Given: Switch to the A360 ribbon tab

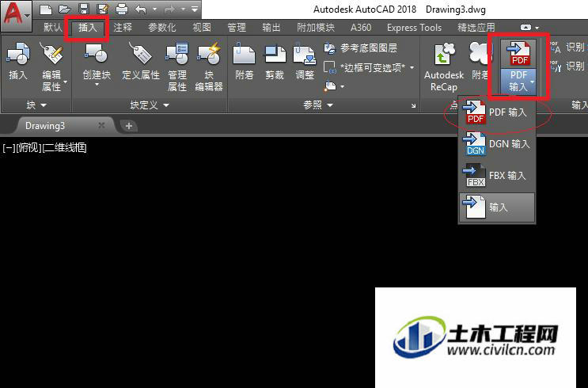Looking at the screenshot, I should [361, 28].
